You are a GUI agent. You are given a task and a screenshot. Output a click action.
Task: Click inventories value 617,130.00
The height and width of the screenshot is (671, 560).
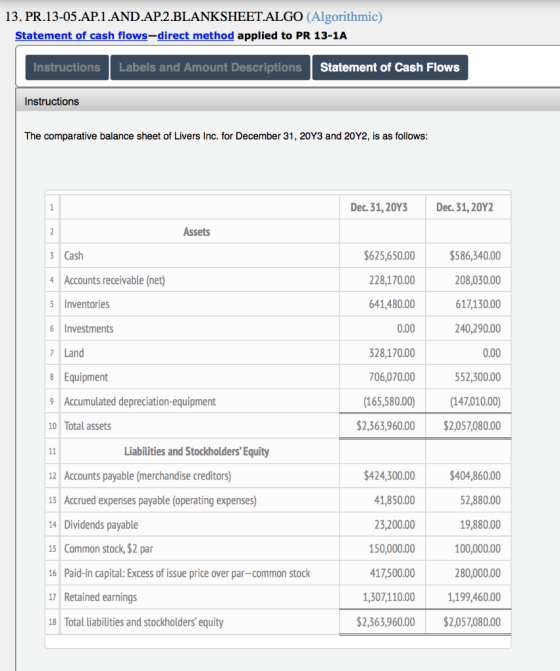coord(478,304)
